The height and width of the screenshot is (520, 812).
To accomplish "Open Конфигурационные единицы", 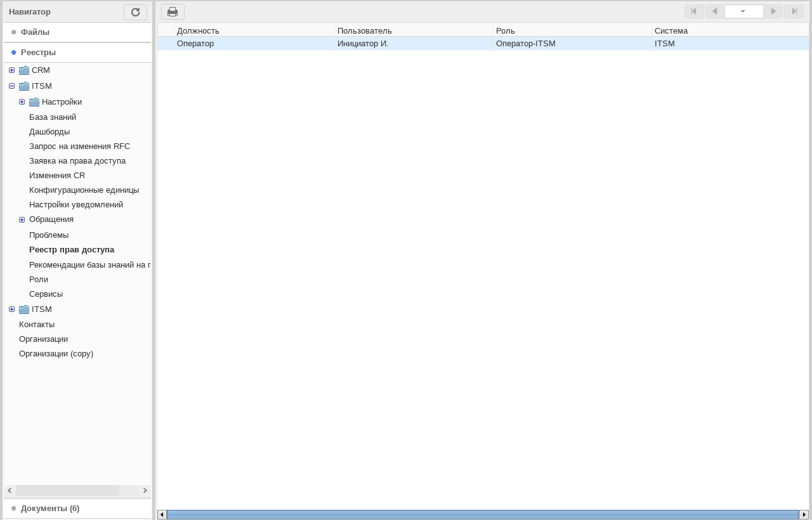I will coord(84,190).
